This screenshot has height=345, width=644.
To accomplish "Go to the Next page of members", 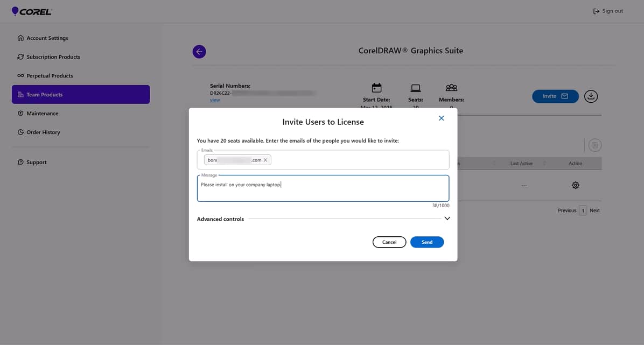I will pyautogui.click(x=594, y=210).
